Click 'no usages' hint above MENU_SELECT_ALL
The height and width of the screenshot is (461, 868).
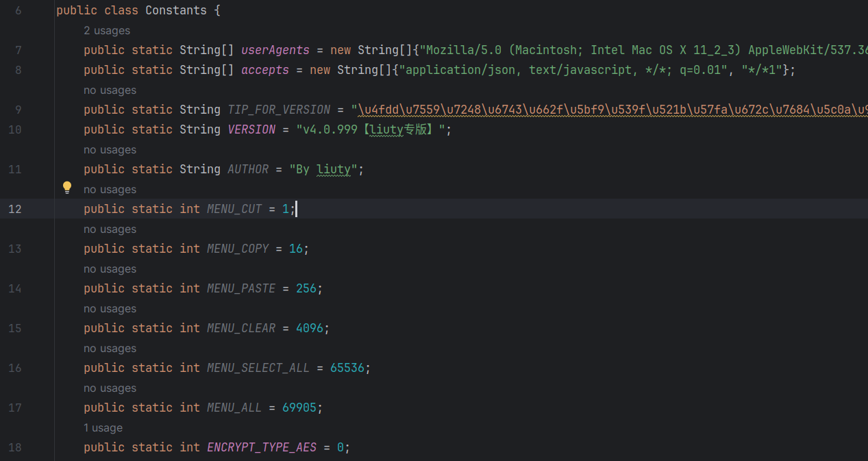(x=110, y=349)
